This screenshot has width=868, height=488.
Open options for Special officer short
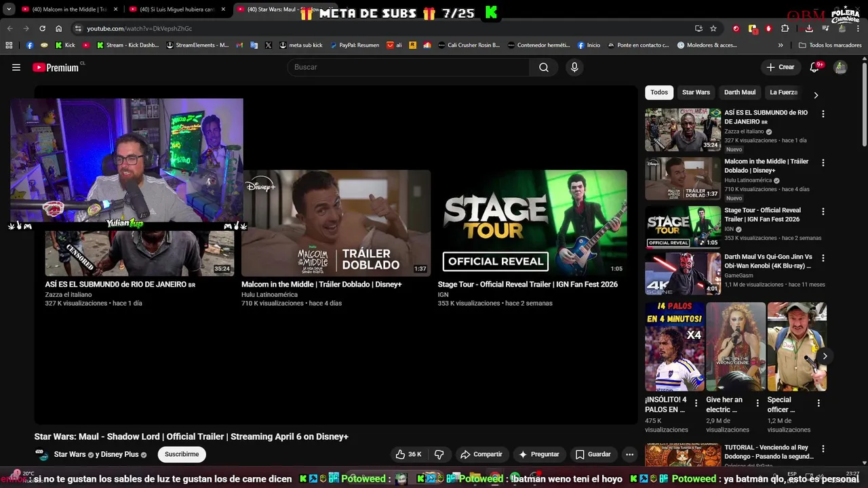pos(818,403)
